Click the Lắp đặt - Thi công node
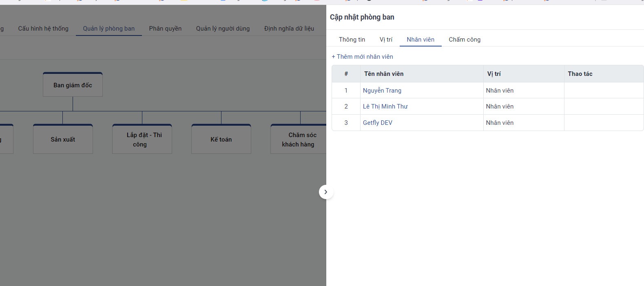The width and height of the screenshot is (644, 286). (142, 140)
